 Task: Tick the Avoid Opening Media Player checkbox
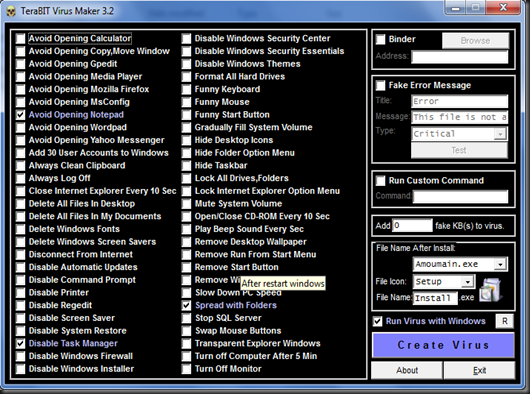coord(21,77)
